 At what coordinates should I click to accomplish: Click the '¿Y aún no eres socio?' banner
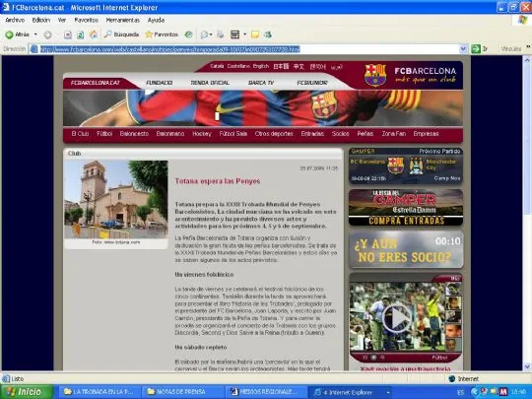tap(406, 250)
